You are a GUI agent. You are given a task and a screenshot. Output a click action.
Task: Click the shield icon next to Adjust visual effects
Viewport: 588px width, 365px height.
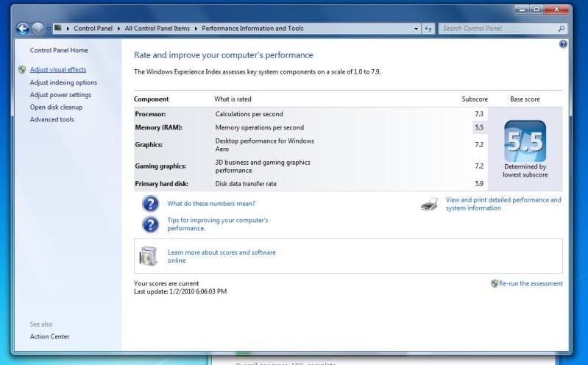23,70
